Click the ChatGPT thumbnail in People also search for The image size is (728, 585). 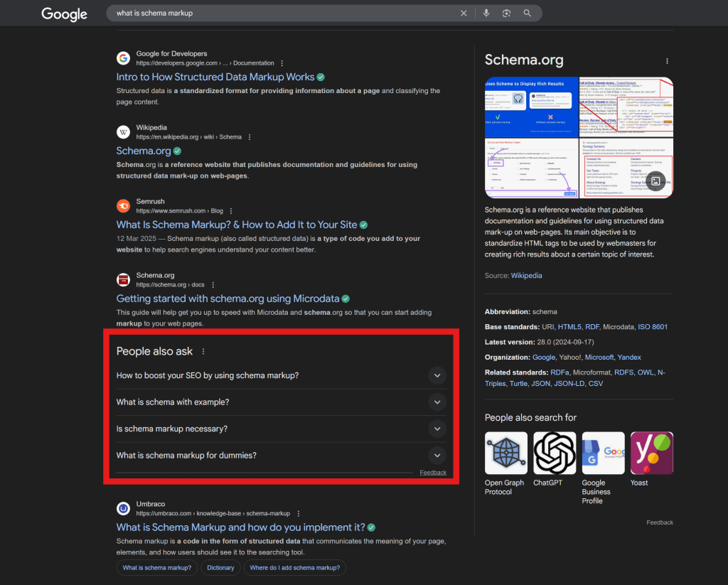pos(555,453)
